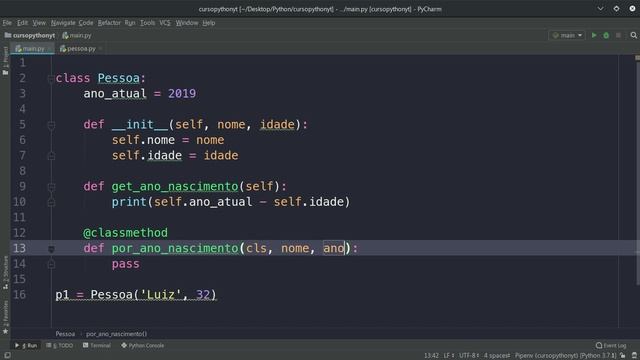Click the 'Luiz' string on line 16

point(161,294)
